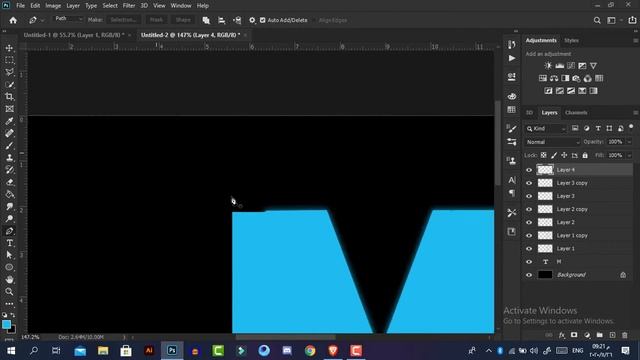Viewport: 640px width, 360px height.
Task: Select the Zoom tool in the toolbox
Action: pos(9,291)
